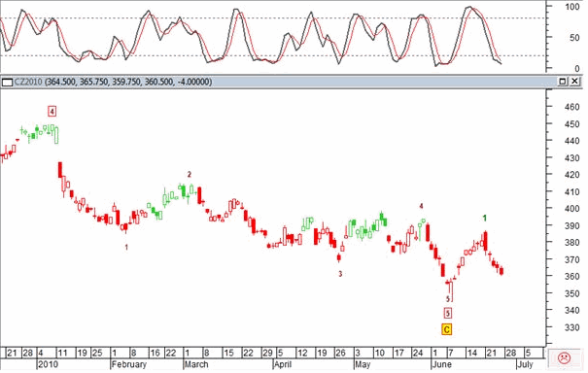Click the date label 22 in March
This screenshot has height=373, width=588.
point(248,354)
